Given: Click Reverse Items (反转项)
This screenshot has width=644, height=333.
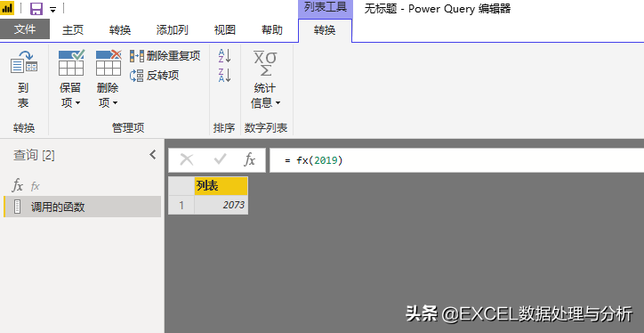Looking at the screenshot, I should coord(155,75).
